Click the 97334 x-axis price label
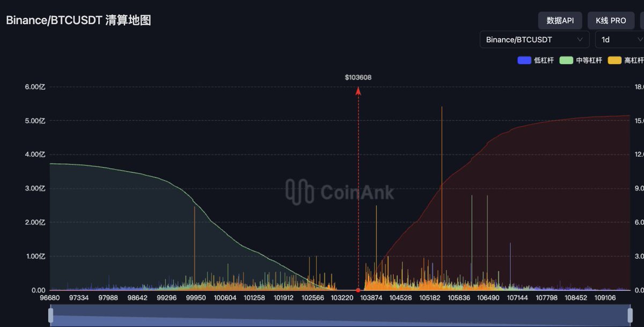The height and width of the screenshot is (327, 644). click(79, 298)
